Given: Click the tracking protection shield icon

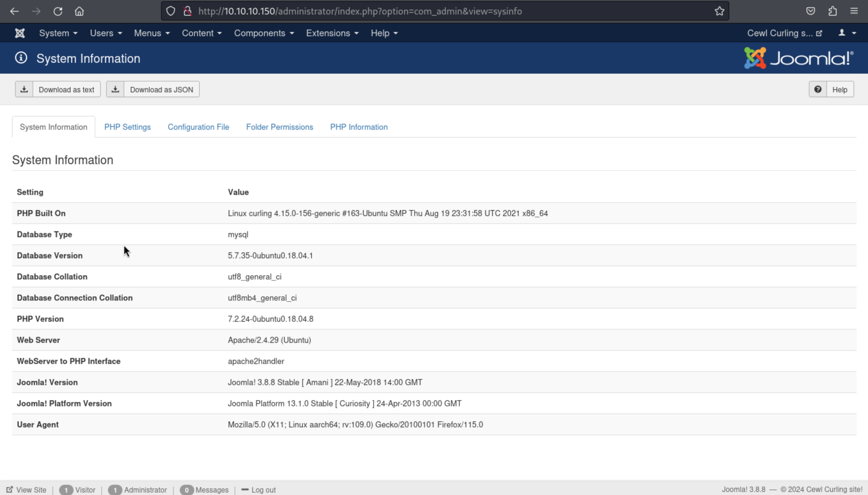Looking at the screenshot, I should (170, 11).
